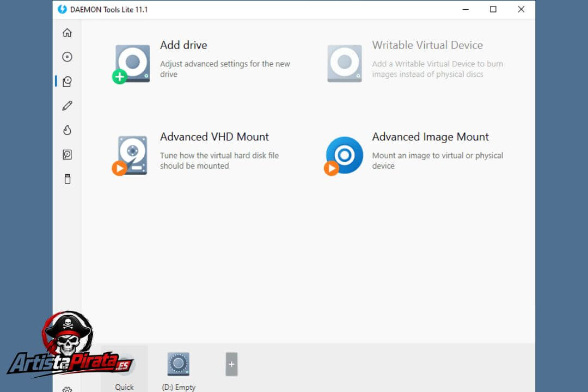Image resolution: width=588 pixels, height=392 pixels.
Task: Open the Advanced VHD Mount title
Action: [x=214, y=137]
